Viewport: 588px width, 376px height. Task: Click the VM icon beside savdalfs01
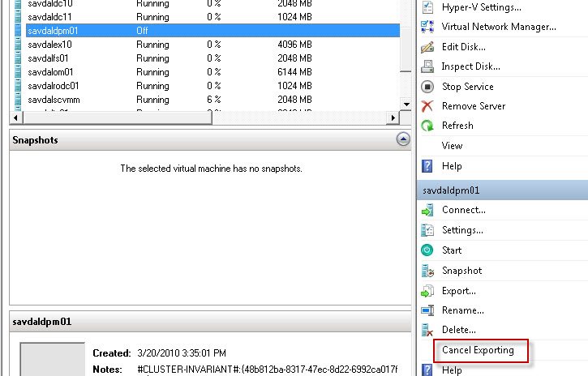click(x=18, y=58)
